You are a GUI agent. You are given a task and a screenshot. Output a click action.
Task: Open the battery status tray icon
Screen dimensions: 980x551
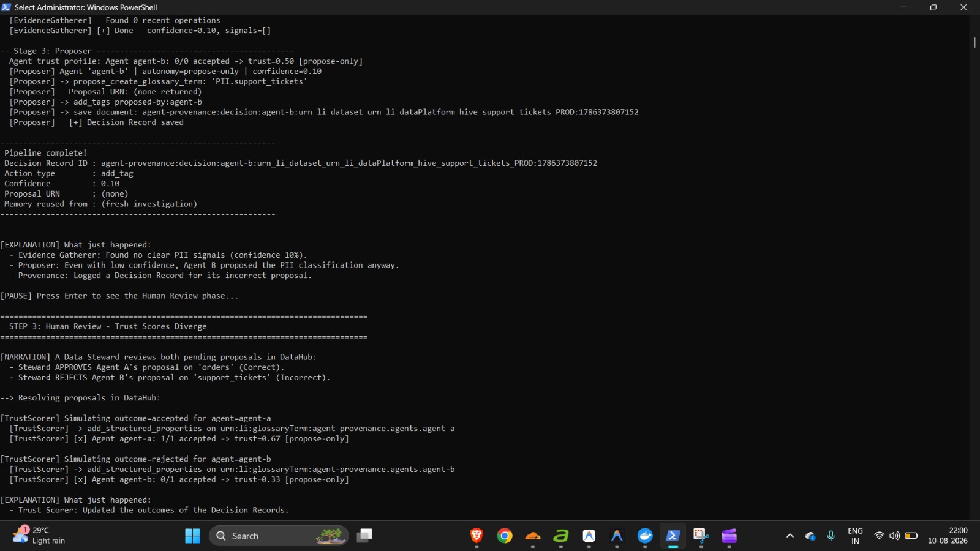[911, 536]
